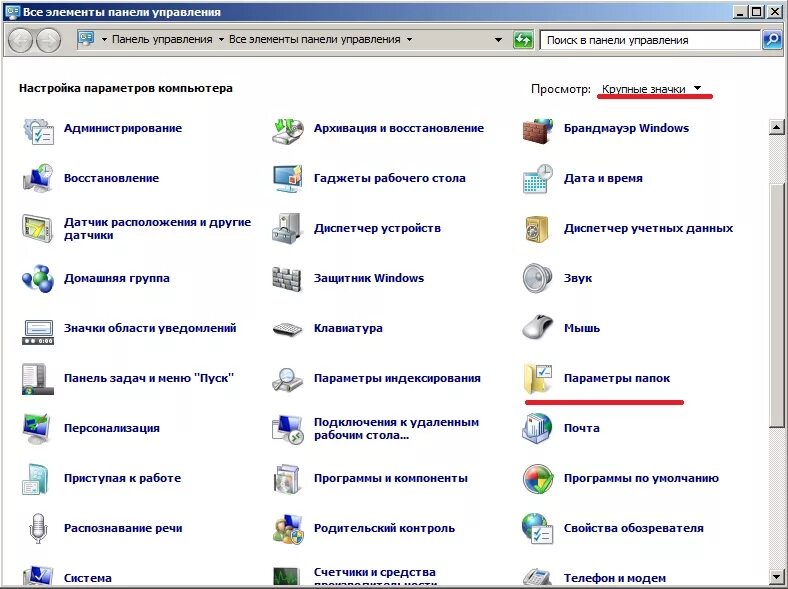This screenshot has width=788, height=589.
Task: Open the address bar history dropdown arrow
Action: 498,40
